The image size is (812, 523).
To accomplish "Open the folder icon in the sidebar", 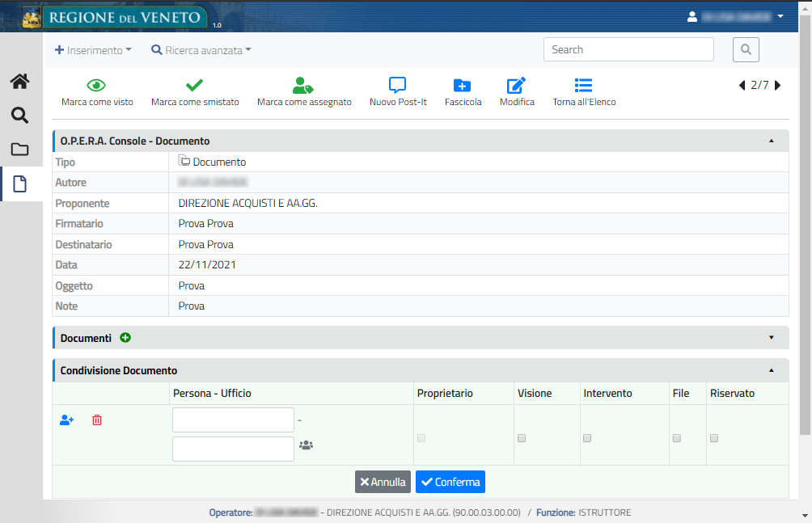I will (x=19, y=149).
